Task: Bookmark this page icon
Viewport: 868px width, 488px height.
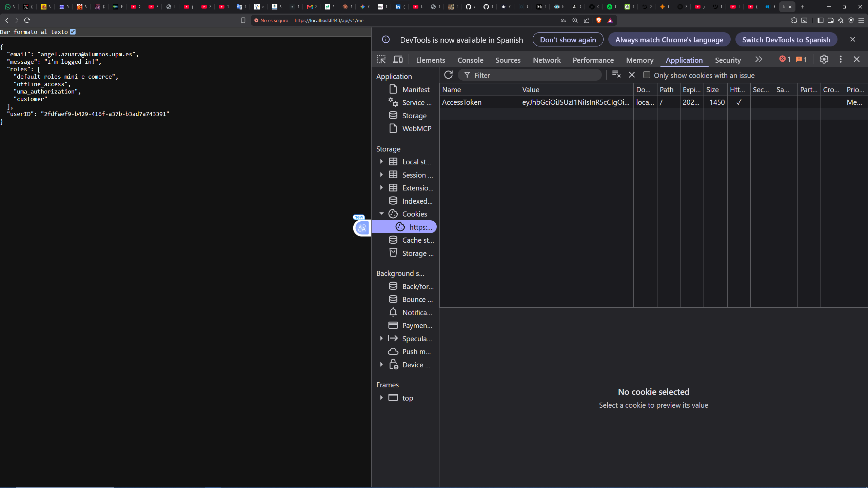Action: pos(243,20)
